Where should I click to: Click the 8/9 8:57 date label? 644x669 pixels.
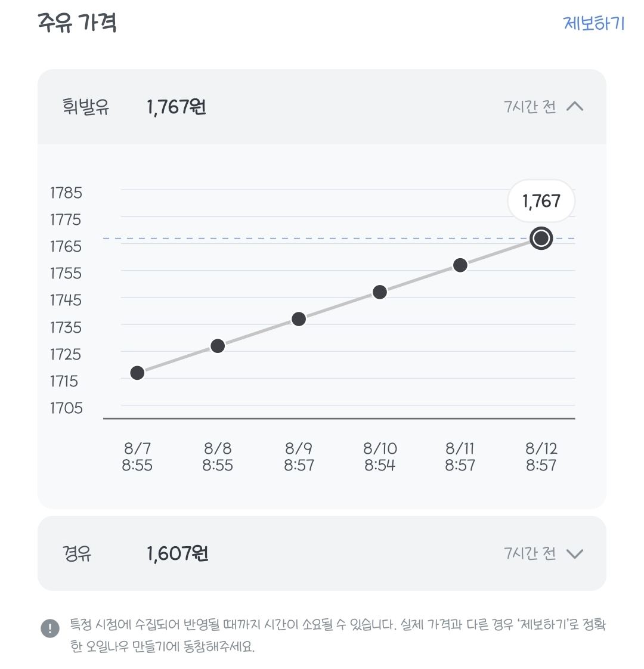click(x=299, y=457)
